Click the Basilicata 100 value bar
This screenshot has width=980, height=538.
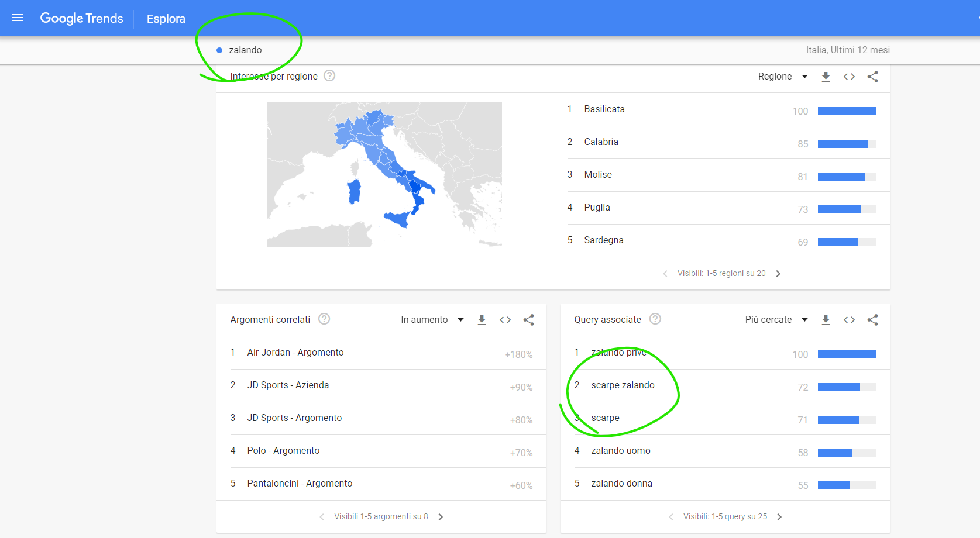tap(847, 111)
